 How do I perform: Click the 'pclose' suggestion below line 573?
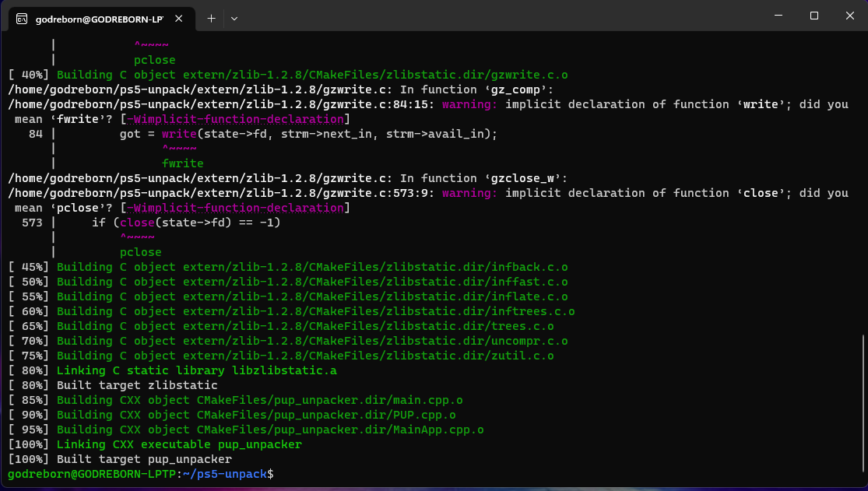point(141,252)
